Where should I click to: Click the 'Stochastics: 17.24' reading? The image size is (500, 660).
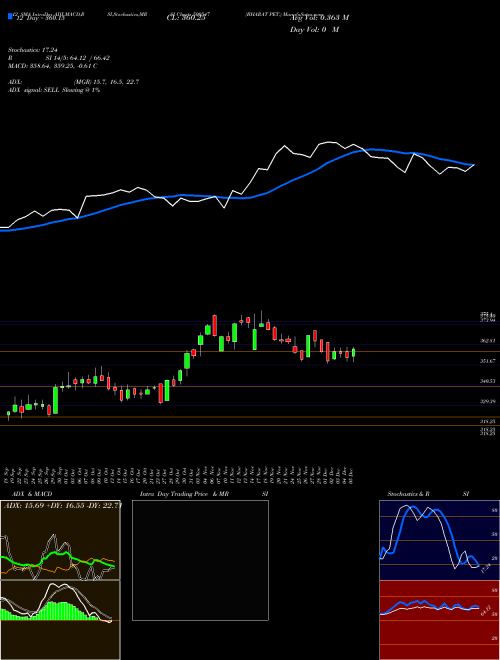click(x=32, y=50)
